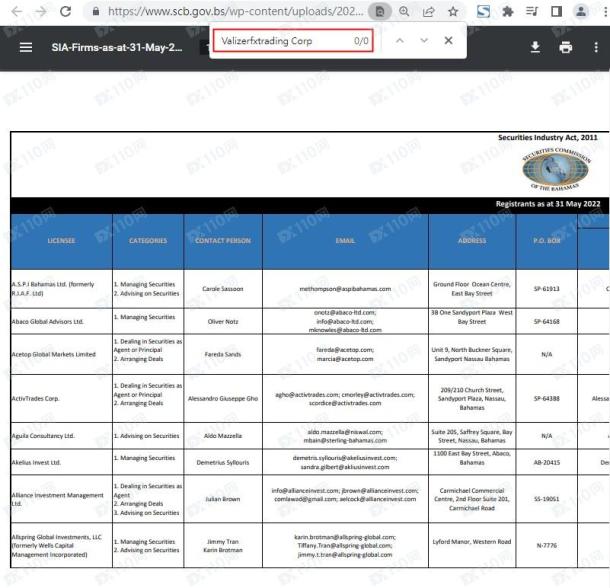Click contact person Oliver Notz
This screenshot has width=610, height=588.
point(223,322)
